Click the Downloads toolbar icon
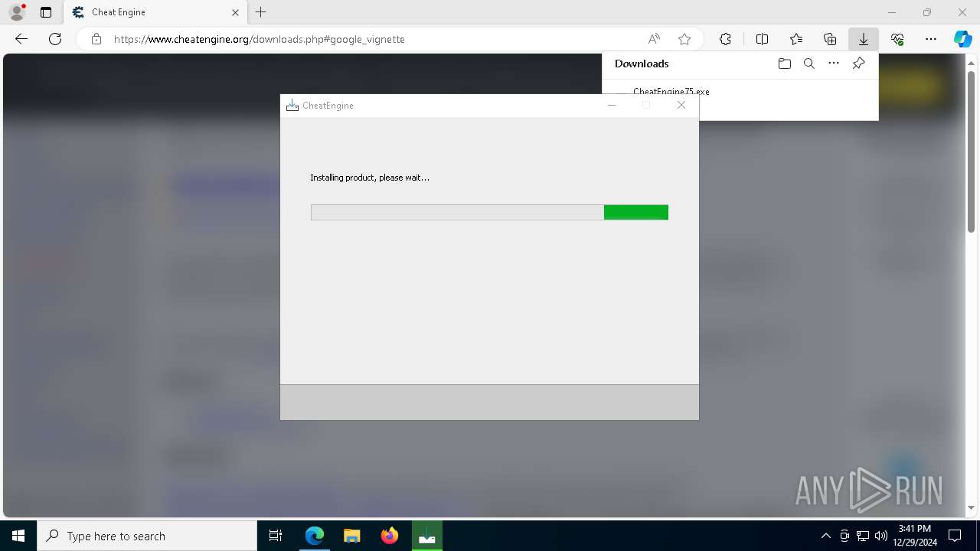 pyautogui.click(x=864, y=39)
